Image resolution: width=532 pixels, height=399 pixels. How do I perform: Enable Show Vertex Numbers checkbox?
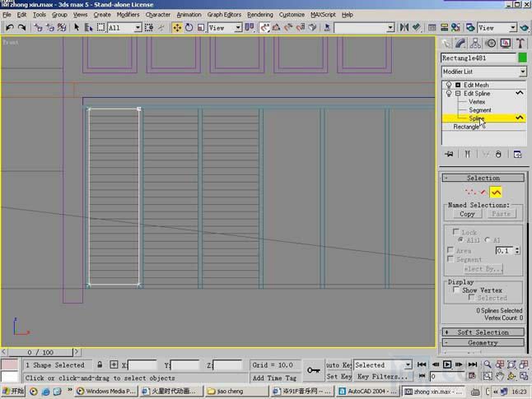pos(456,290)
